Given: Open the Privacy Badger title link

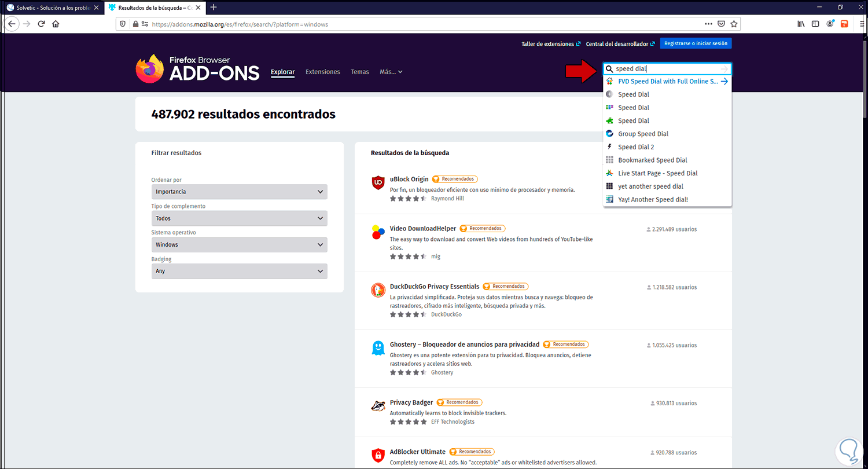Looking at the screenshot, I should 411,402.
